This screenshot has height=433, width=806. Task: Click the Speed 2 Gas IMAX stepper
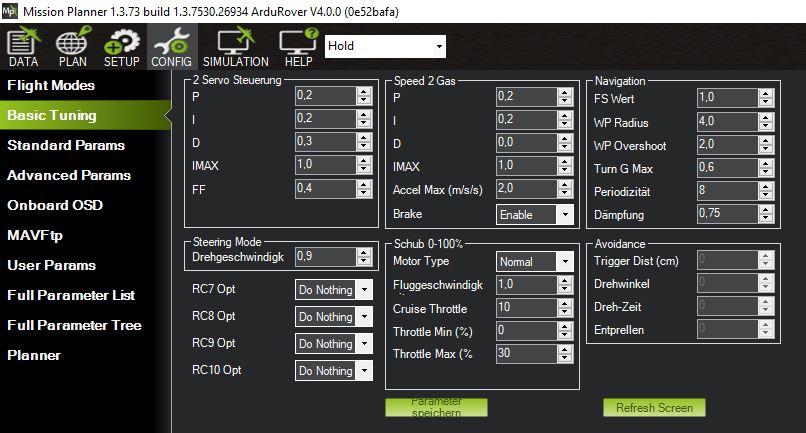coord(565,166)
